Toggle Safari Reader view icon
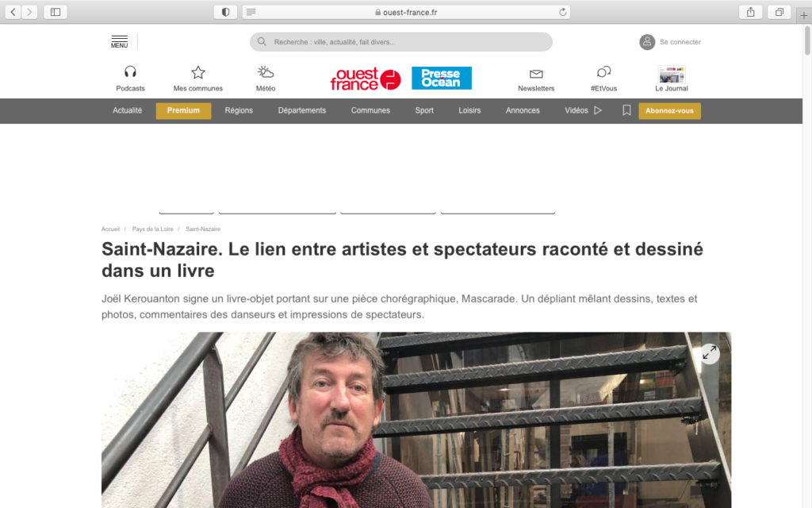 251,12
